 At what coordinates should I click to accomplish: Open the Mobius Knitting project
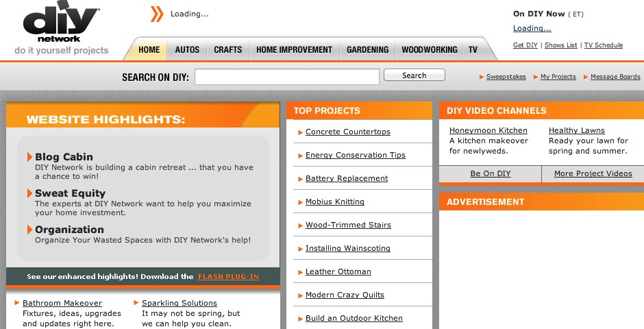tap(335, 202)
